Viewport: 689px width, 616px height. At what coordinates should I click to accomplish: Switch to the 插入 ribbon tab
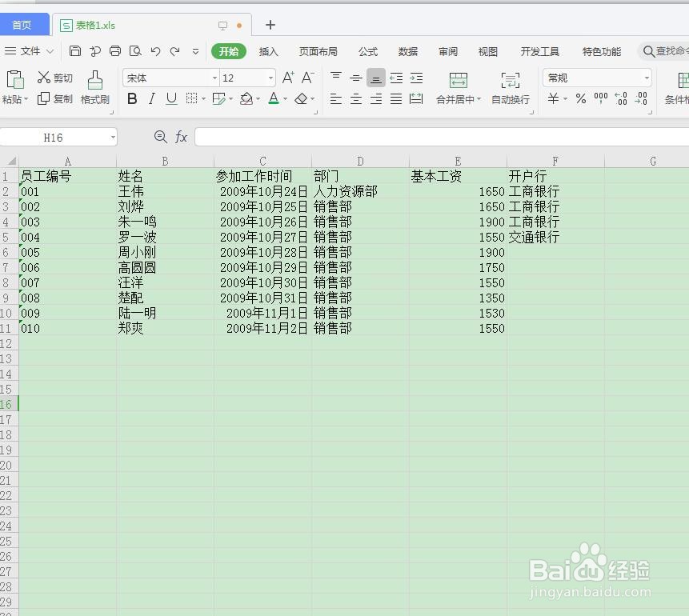[x=269, y=51]
